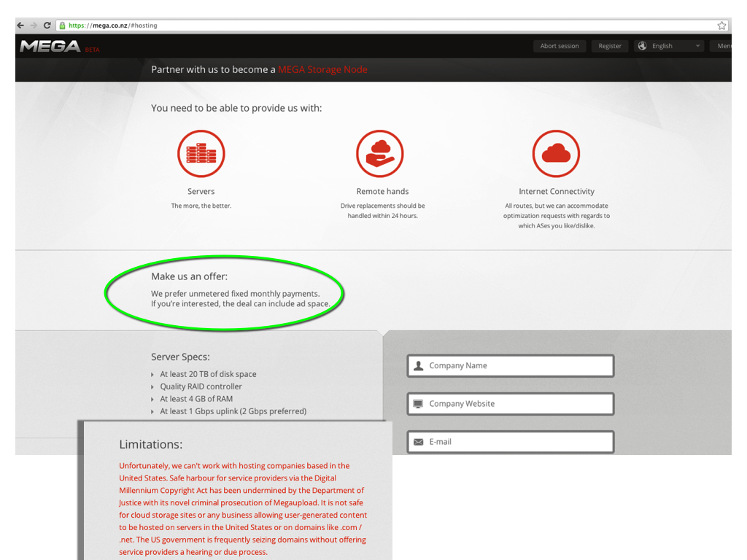Click the globe language icon
This screenshot has width=747, height=560.
tap(642, 46)
